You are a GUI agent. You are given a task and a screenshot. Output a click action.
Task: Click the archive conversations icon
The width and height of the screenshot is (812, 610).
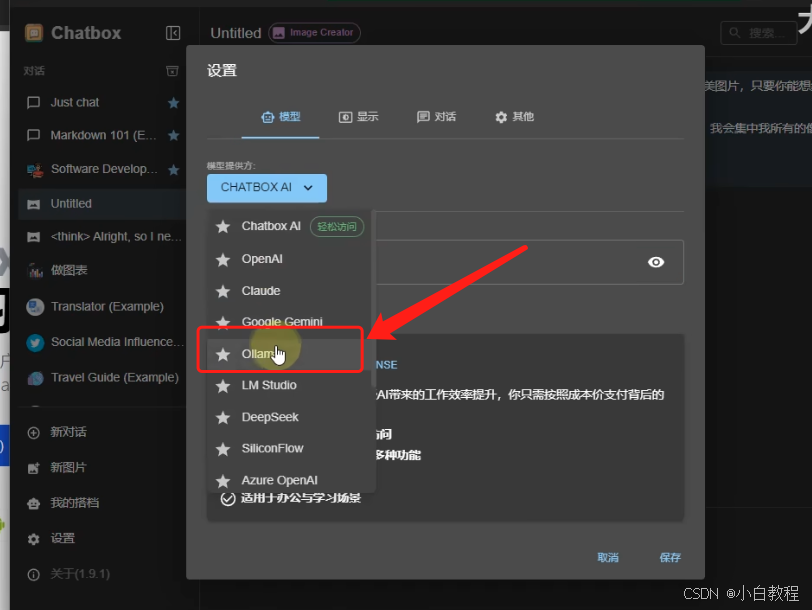pyautogui.click(x=172, y=71)
